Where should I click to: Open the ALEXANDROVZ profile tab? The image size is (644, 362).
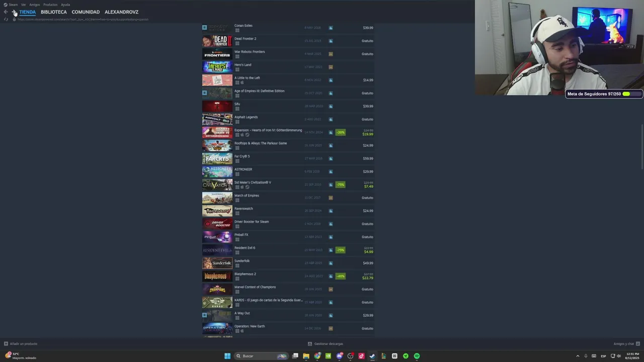pyautogui.click(x=121, y=12)
